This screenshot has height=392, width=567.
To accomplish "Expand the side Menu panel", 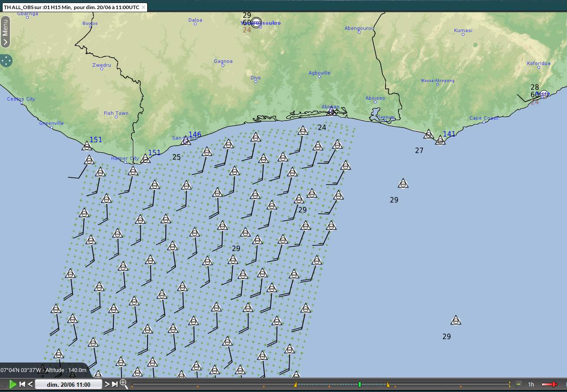I will coord(5,32).
